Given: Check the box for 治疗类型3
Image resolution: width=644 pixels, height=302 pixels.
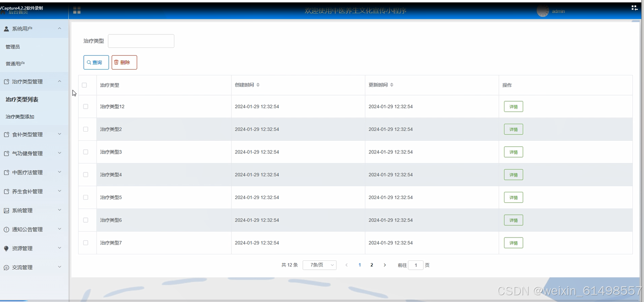Looking at the screenshot, I should point(86,152).
